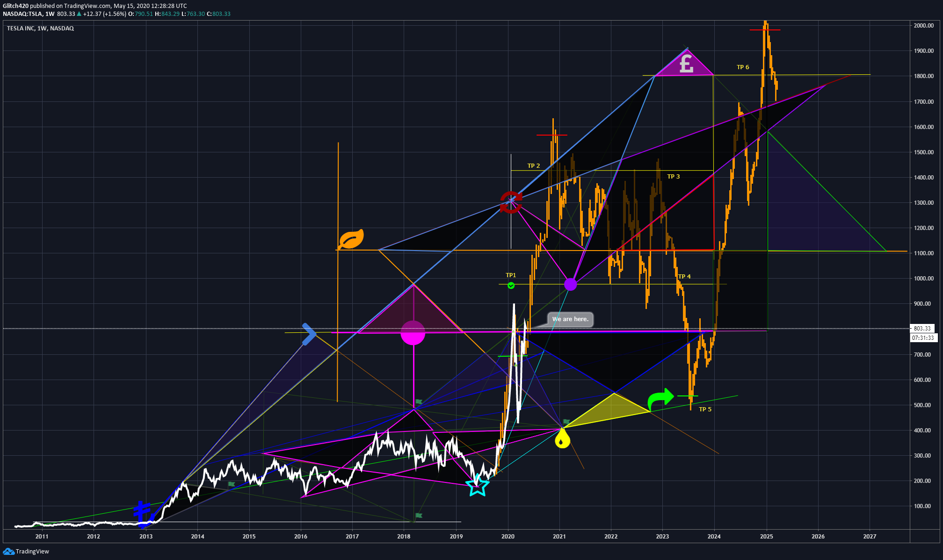Click the green flag icon near 2021 at the 400 level
This screenshot has width=943, height=560.
tap(566, 422)
